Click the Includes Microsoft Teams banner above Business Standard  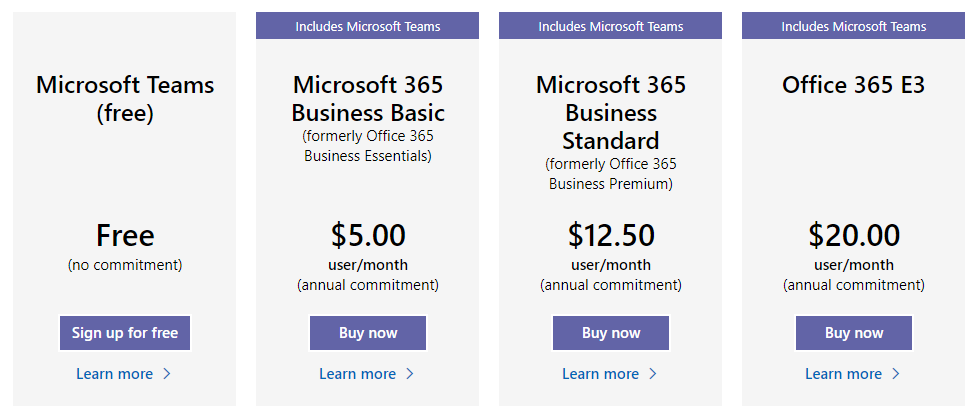click(611, 26)
